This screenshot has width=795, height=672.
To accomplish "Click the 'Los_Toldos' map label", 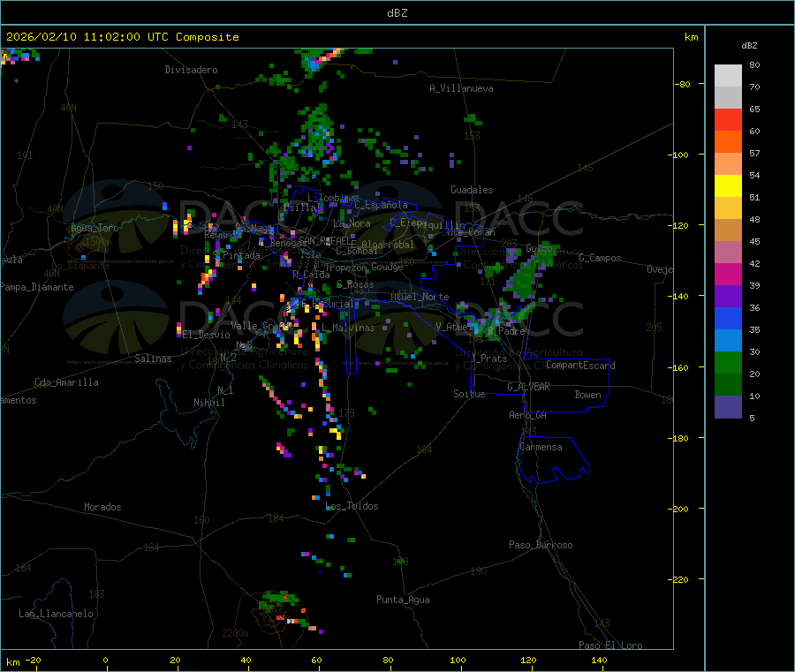I will [352, 506].
